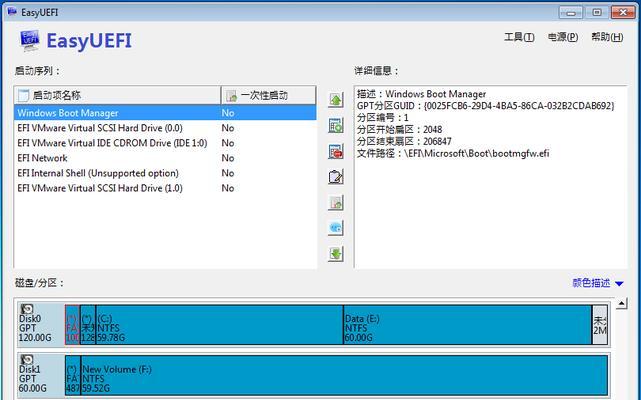Select the New Volume (F:) partition
The width and height of the screenshot is (641, 400).
[344, 375]
